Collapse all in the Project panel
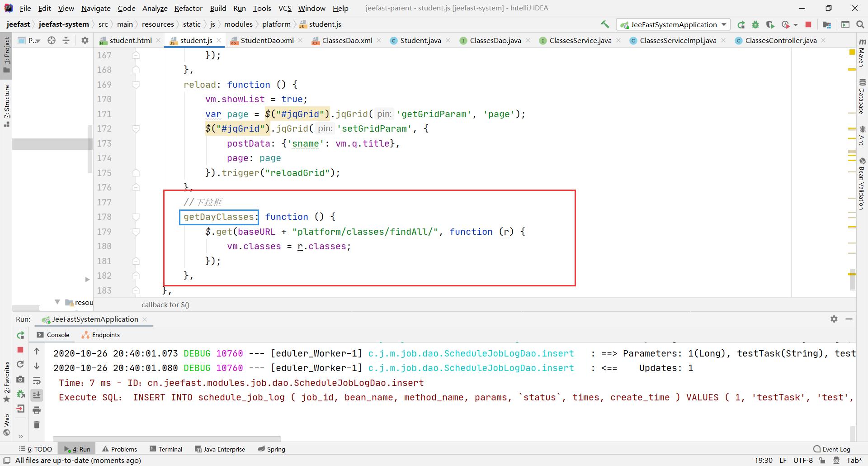This screenshot has width=868, height=466. pyautogui.click(x=66, y=40)
